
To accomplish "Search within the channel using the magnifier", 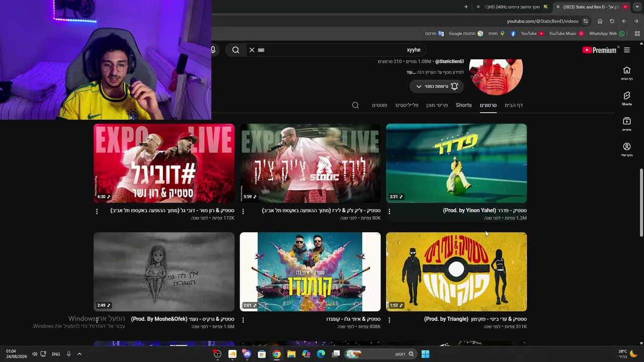I will click(356, 105).
